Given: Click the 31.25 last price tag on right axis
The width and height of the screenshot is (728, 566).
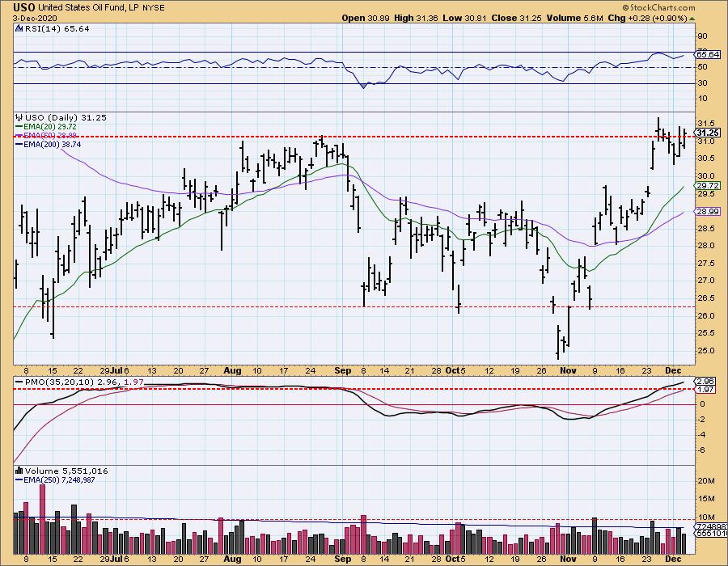Looking at the screenshot, I should point(708,133).
